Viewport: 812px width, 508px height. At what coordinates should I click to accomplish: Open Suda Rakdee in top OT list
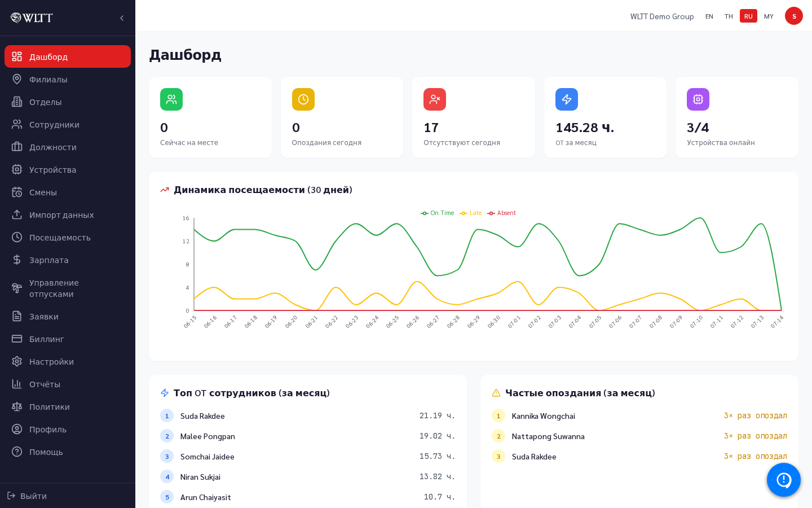[202, 416]
